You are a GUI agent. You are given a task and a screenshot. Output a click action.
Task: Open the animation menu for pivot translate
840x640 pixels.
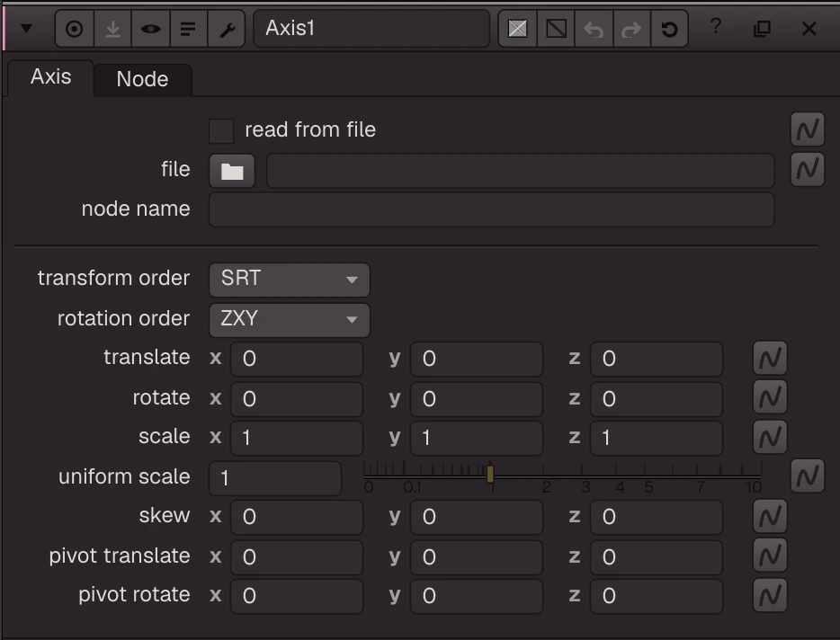coord(770,556)
